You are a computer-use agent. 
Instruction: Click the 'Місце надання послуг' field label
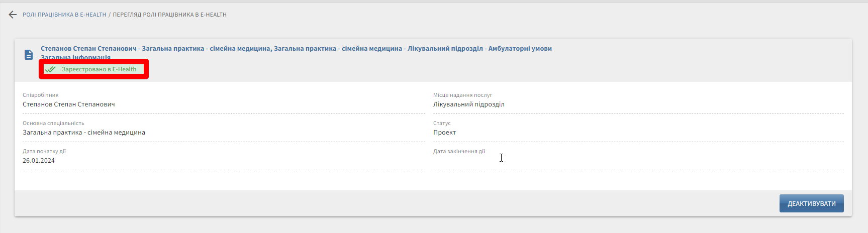pos(462,95)
